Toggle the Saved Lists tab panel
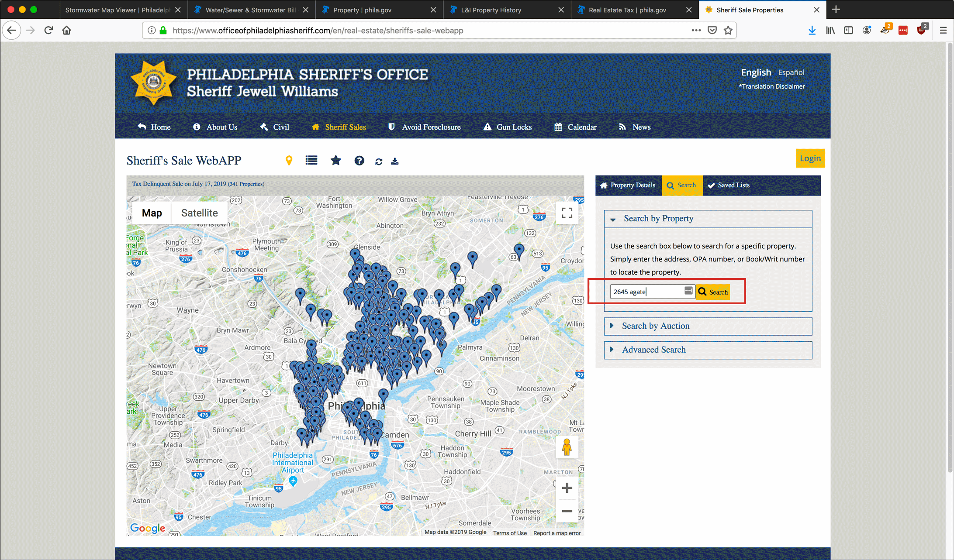Viewport: 954px width, 560px height. coord(728,186)
